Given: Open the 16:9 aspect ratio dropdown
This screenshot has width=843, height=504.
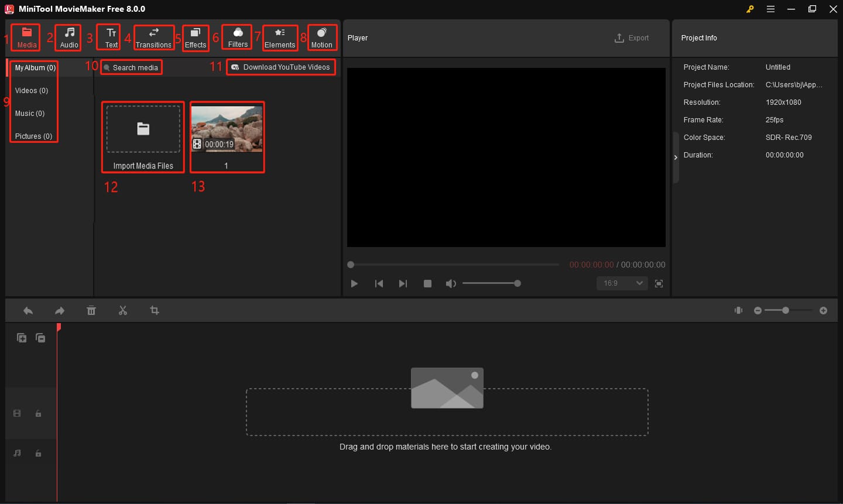Looking at the screenshot, I should pyautogui.click(x=622, y=283).
